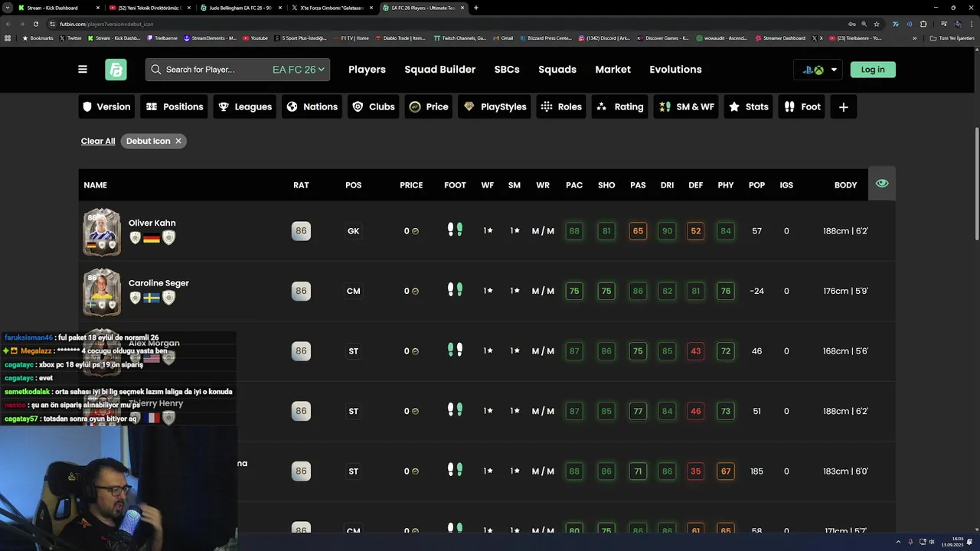
Task: Open the Version filter
Action: (106, 107)
